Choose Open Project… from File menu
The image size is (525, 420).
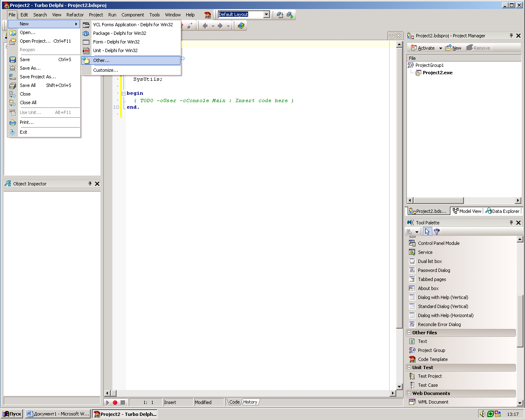[x=44, y=41]
